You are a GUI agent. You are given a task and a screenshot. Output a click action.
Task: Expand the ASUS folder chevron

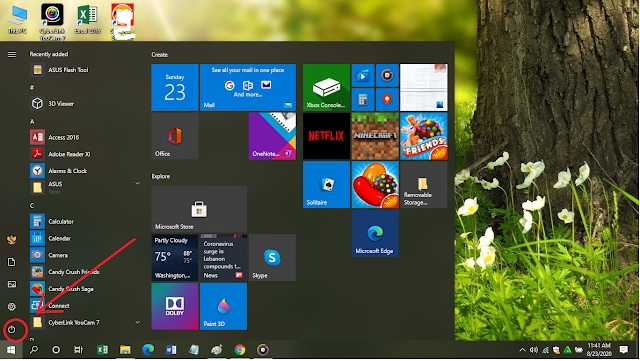(x=138, y=184)
